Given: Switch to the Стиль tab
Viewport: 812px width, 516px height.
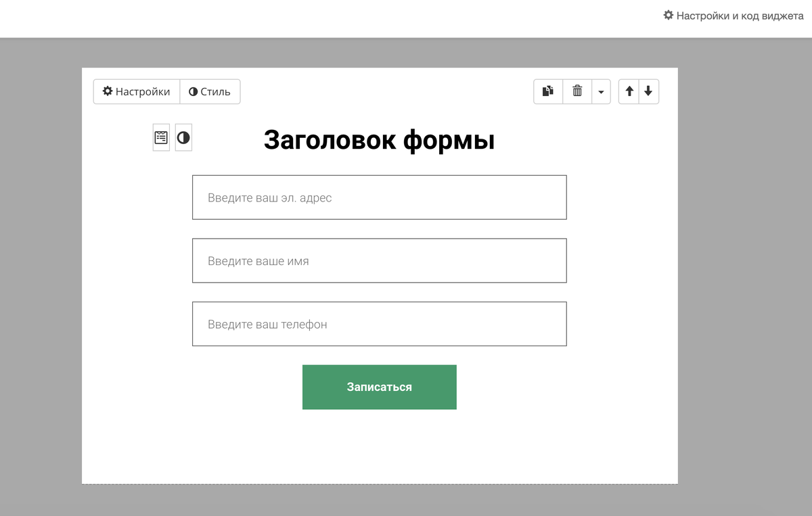Looking at the screenshot, I should (x=210, y=91).
